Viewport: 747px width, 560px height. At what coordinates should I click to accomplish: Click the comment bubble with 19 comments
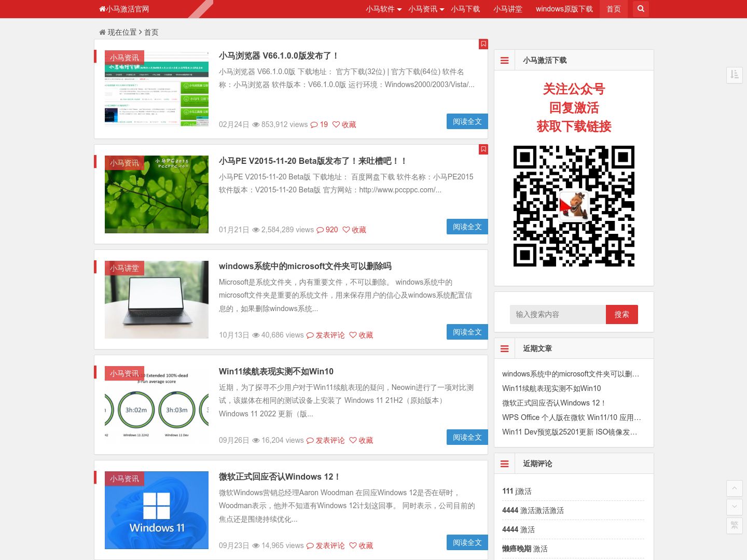click(x=319, y=124)
